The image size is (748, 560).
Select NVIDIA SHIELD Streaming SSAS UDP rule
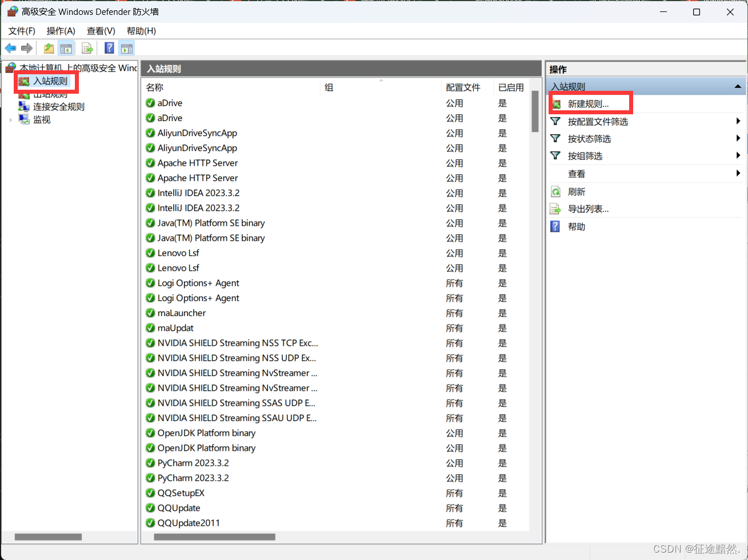(335, 403)
